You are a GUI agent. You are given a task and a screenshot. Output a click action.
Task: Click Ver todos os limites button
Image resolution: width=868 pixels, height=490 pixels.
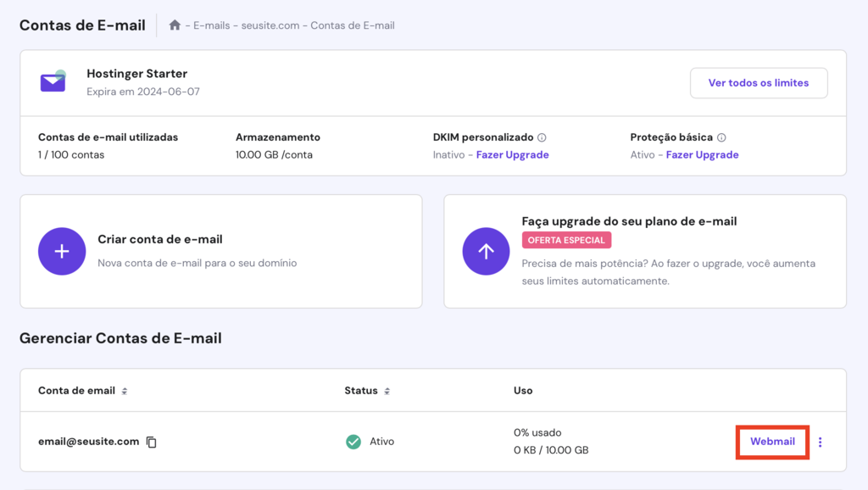(x=759, y=83)
